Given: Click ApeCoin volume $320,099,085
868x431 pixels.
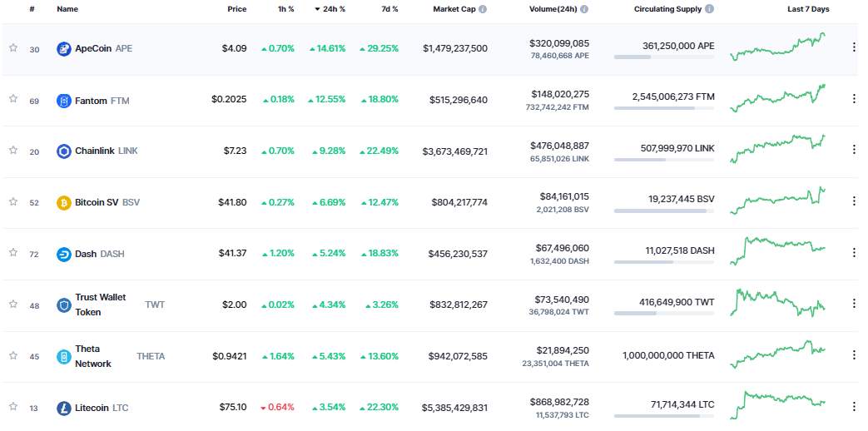Looking at the screenshot, I should [x=559, y=43].
